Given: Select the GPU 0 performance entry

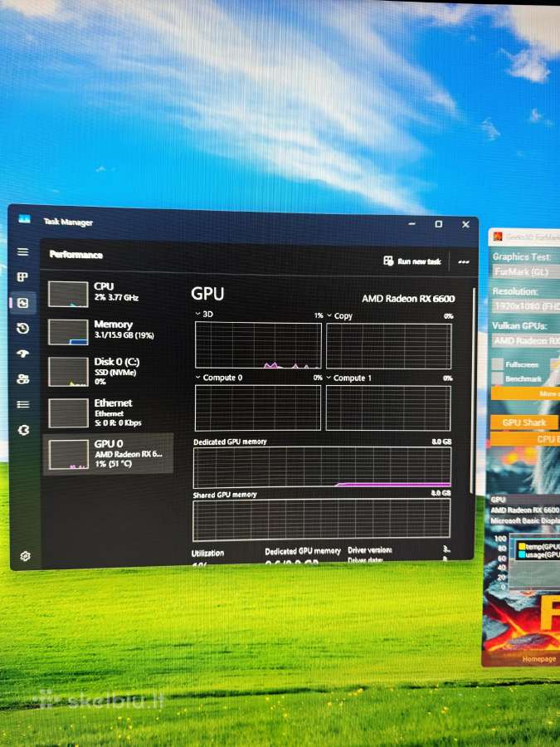Looking at the screenshot, I should click(108, 454).
